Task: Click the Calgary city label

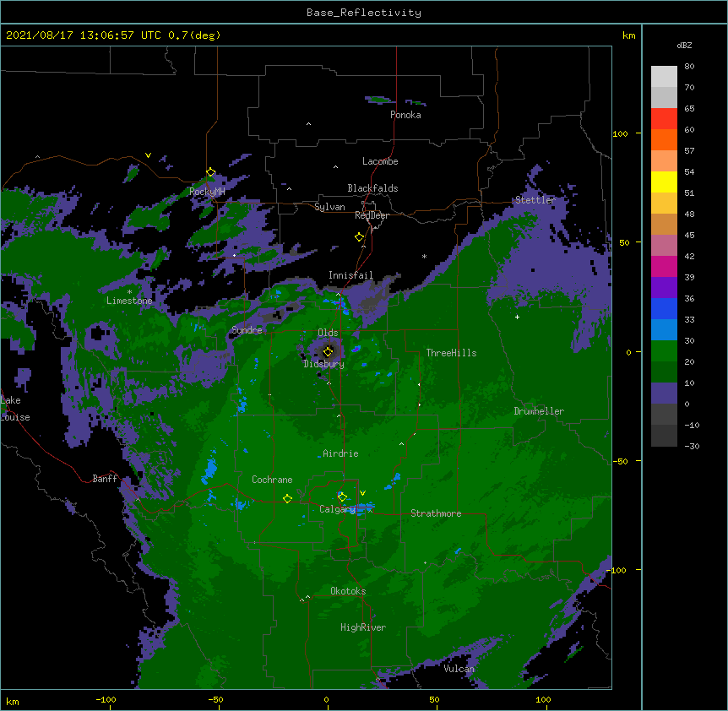Action: 337,509
